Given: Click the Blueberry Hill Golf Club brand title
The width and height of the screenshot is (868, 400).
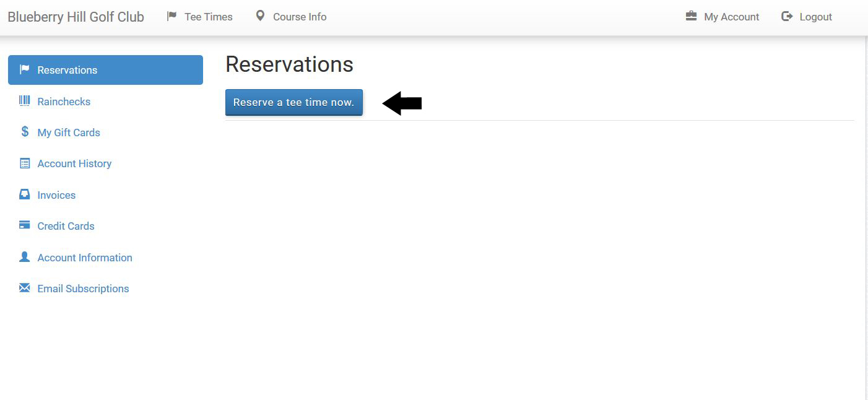Looking at the screenshot, I should [x=76, y=17].
